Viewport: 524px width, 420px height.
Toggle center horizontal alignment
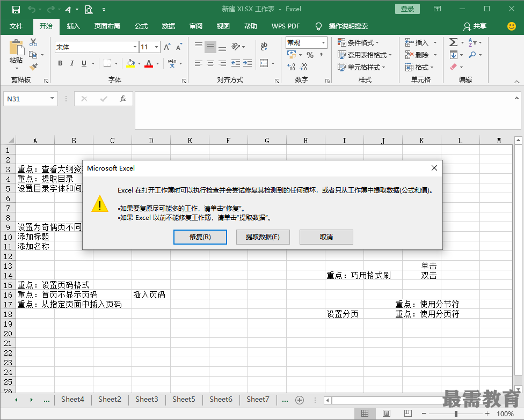coord(210,63)
